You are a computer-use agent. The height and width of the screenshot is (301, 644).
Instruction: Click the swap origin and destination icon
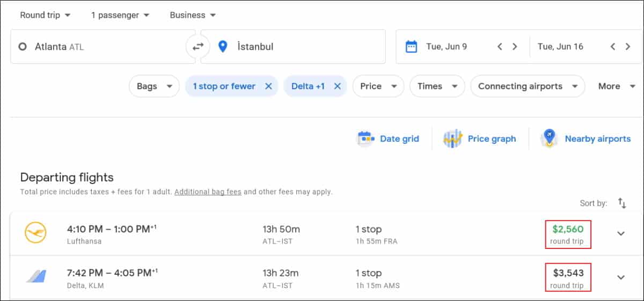(198, 47)
